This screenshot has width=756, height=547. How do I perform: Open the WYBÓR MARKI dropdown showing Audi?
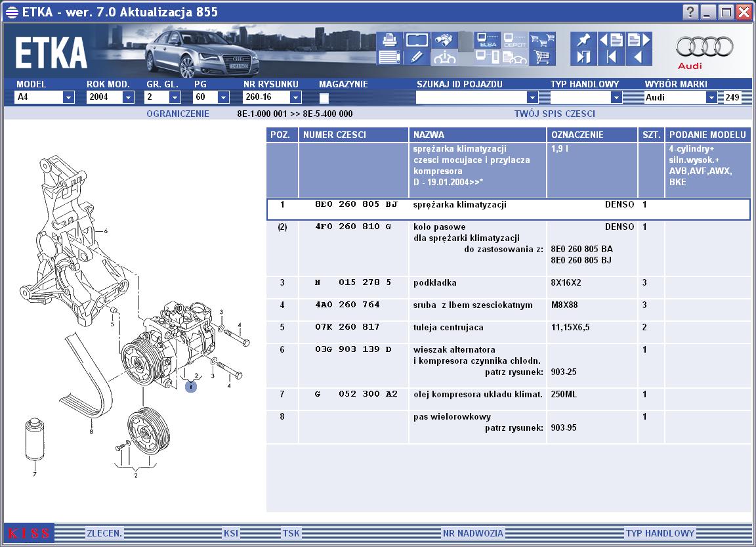coord(711,97)
